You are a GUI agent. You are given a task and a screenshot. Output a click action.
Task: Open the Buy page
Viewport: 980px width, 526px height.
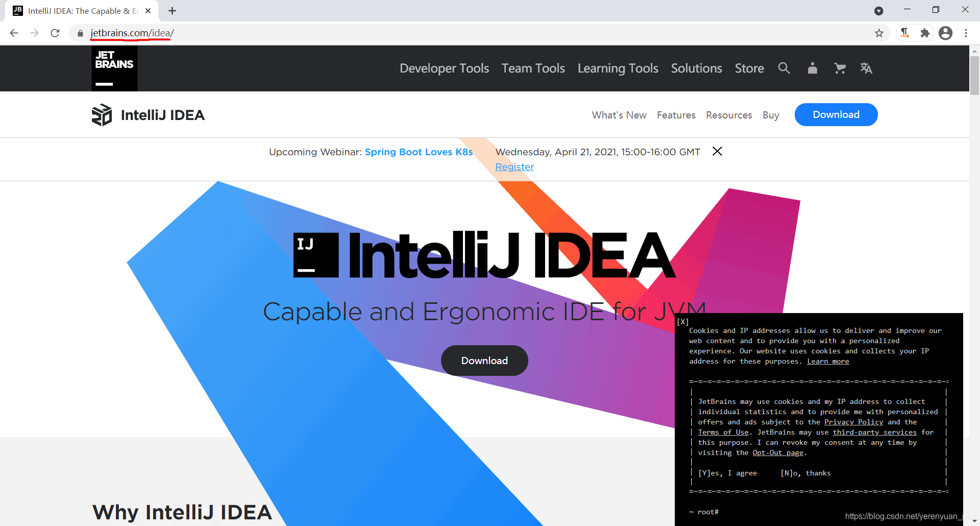point(771,115)
